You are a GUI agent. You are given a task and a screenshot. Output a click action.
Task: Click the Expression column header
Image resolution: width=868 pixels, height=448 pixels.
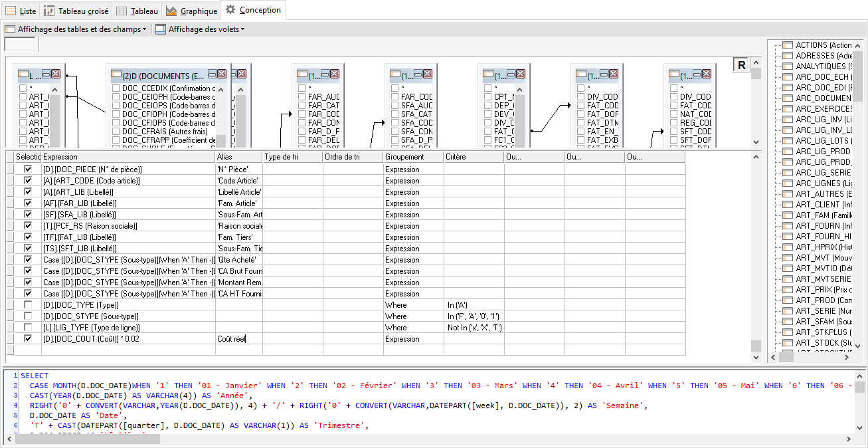click(128, 157)
